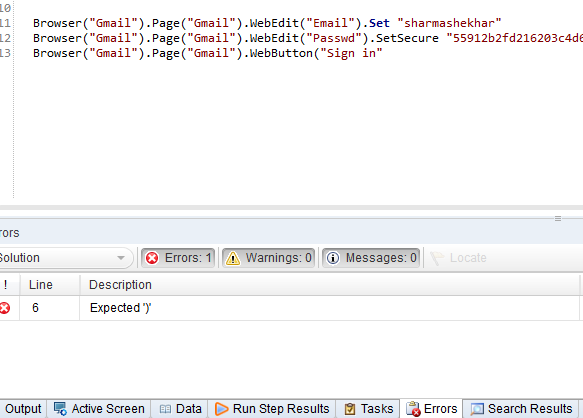Click the Locate flag button
Screen dimensions: 583x418
(x=458, y=258)
